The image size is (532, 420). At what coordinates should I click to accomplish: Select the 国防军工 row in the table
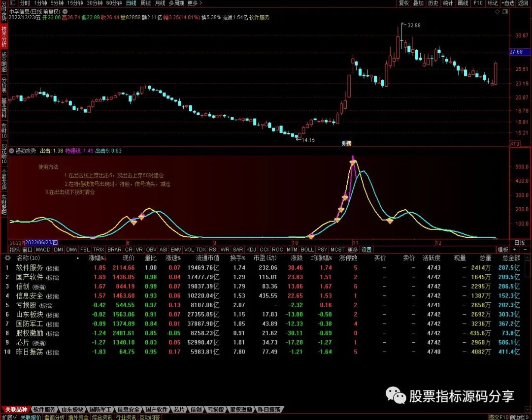coord(263,323)
